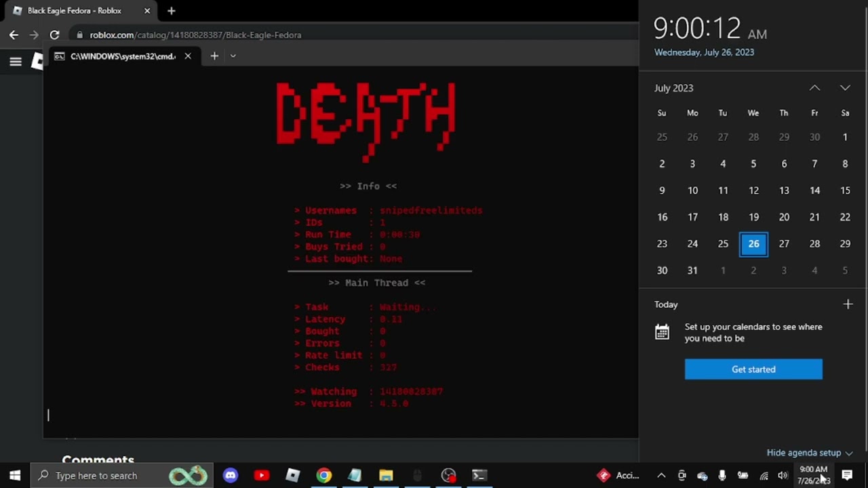Select the cmd.exe terminal tab
Viewport: 868px width, 488px height.
[123, 56]
